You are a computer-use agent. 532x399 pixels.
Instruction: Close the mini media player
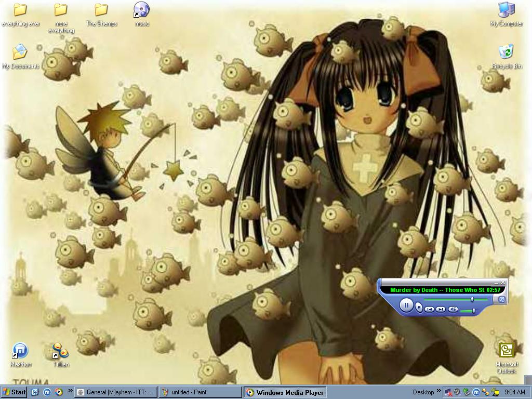coord(502,282)
